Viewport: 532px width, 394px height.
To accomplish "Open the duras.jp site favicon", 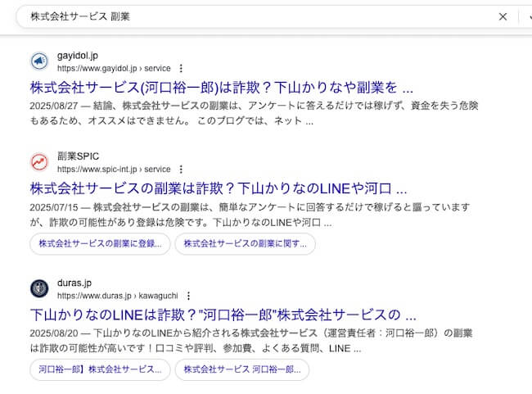I will click(40, 288).
